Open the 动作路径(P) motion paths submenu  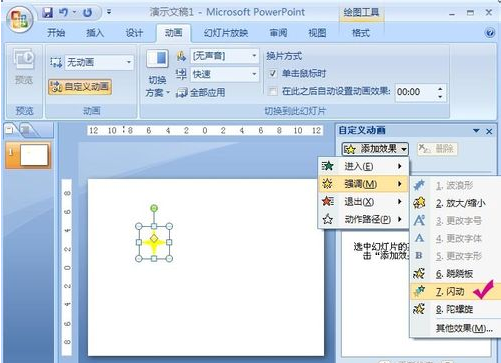pyautogui.click(x=363, y=219)
